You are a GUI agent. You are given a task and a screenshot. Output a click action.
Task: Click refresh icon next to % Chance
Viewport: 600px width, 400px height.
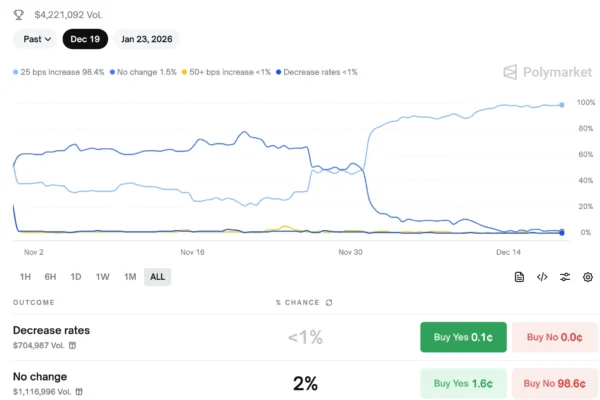329,302
